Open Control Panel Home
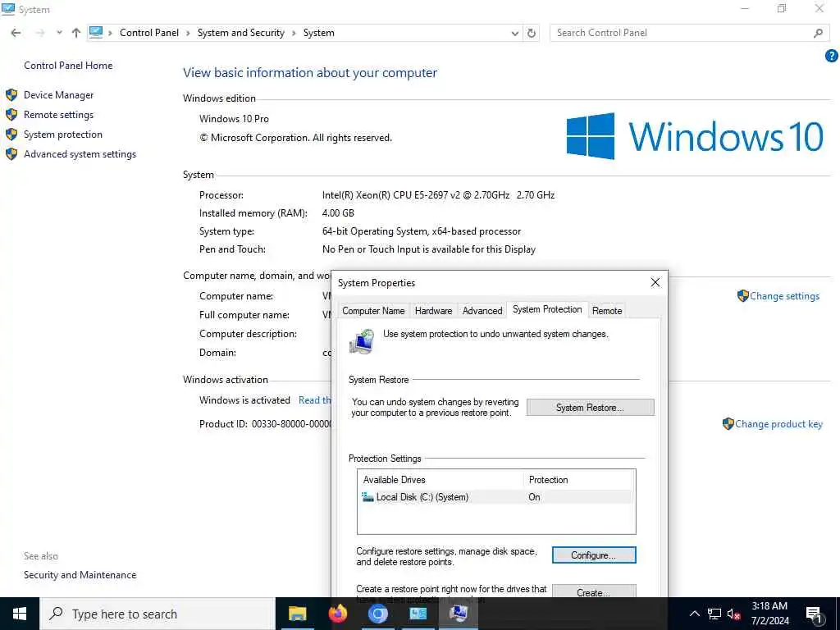The height and width of the screenshot is (630, 840). (x=68, y=66)
